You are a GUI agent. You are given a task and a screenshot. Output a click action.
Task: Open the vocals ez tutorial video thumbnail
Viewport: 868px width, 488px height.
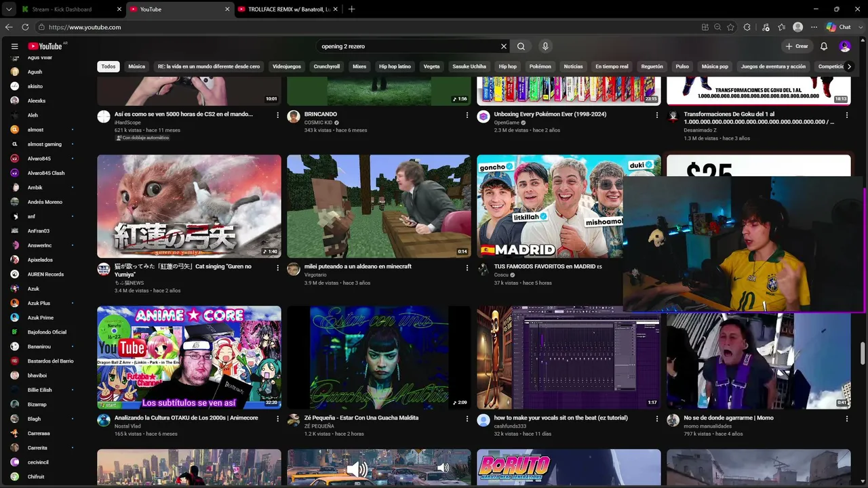click(569, 357)
